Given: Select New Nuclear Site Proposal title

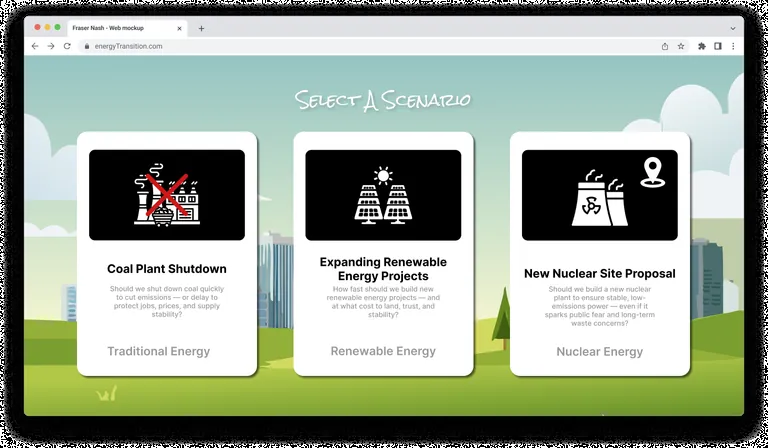Looking at the screenshot, I should 600,273.
